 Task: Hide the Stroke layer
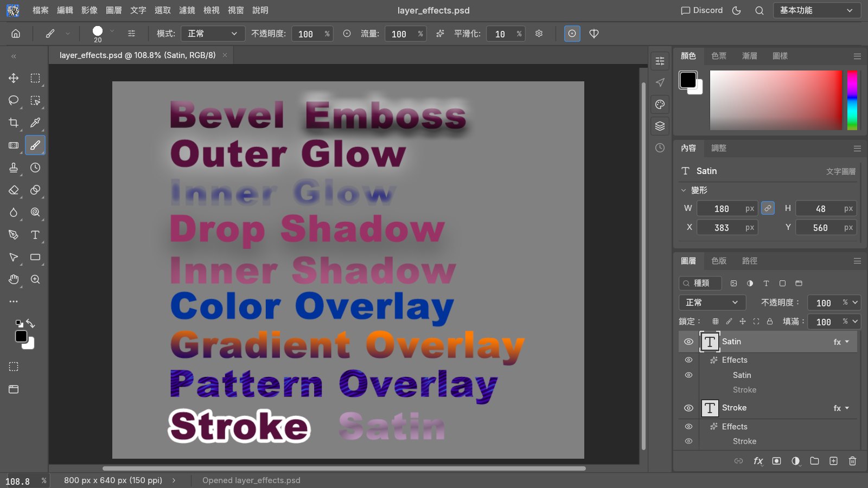[688, 408]
